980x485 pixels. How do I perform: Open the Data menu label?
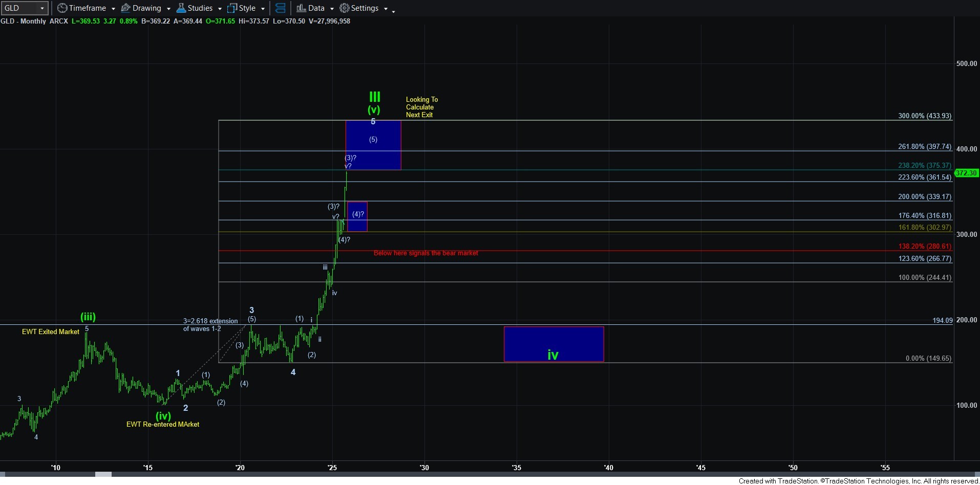point(316,8)
